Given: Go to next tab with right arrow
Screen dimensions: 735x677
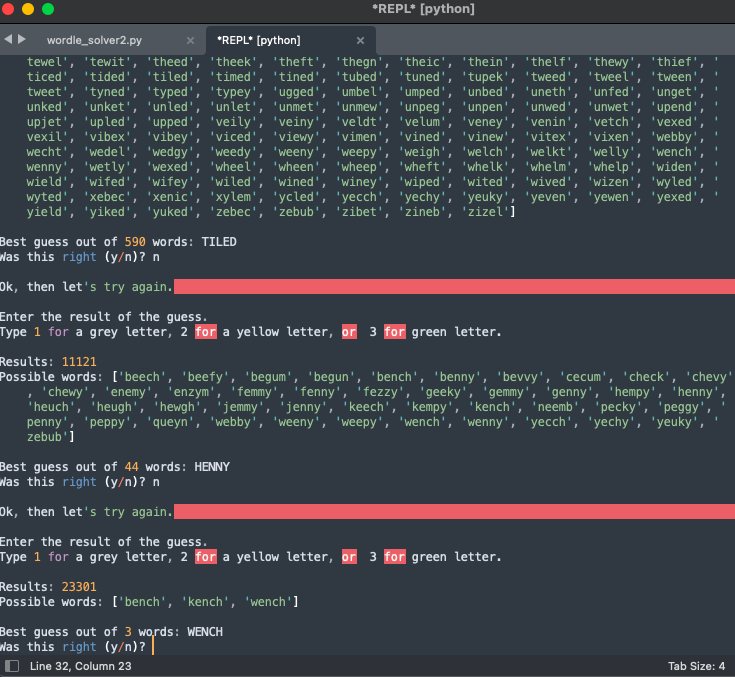Looking at the screenshot, I should [22, 40].
